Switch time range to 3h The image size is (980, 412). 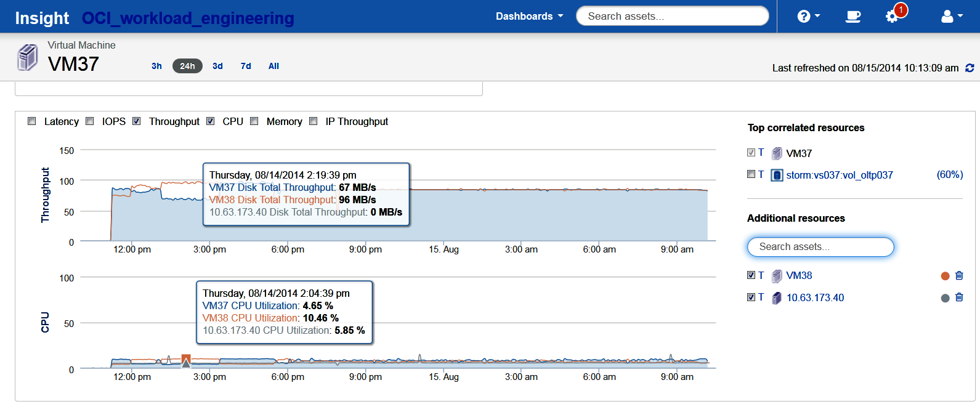[x=156, y=66]
